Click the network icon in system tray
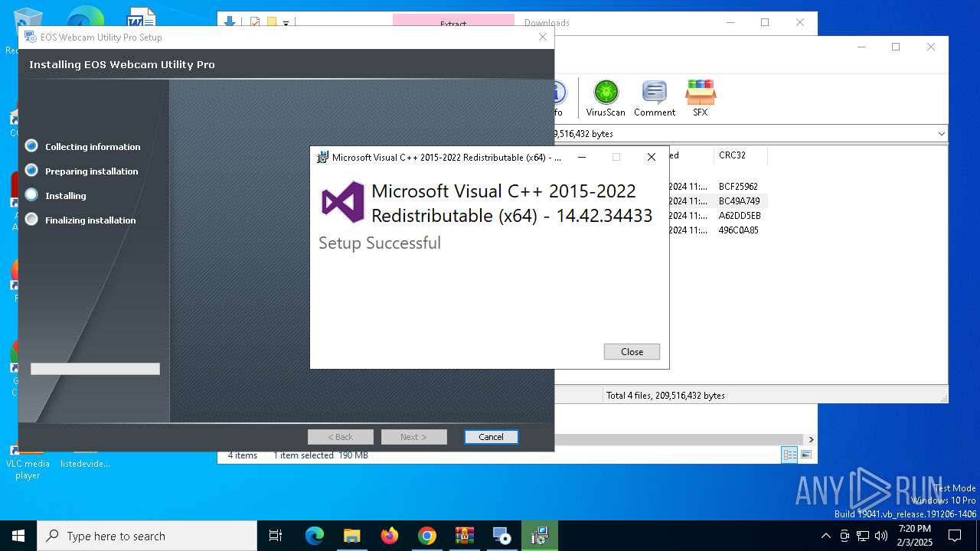This screenshot has width=980, height=551. [863, 536]
